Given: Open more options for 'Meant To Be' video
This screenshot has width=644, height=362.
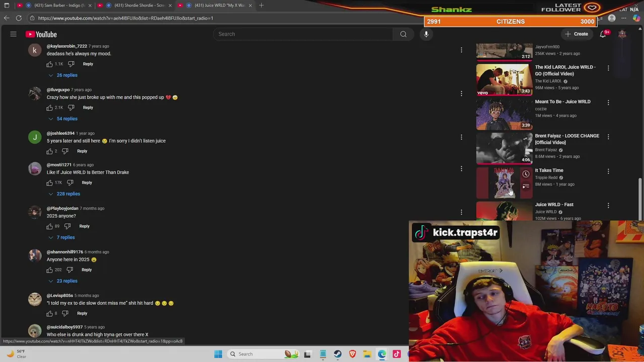Looking at the screenshot, I should coord(608,103).
